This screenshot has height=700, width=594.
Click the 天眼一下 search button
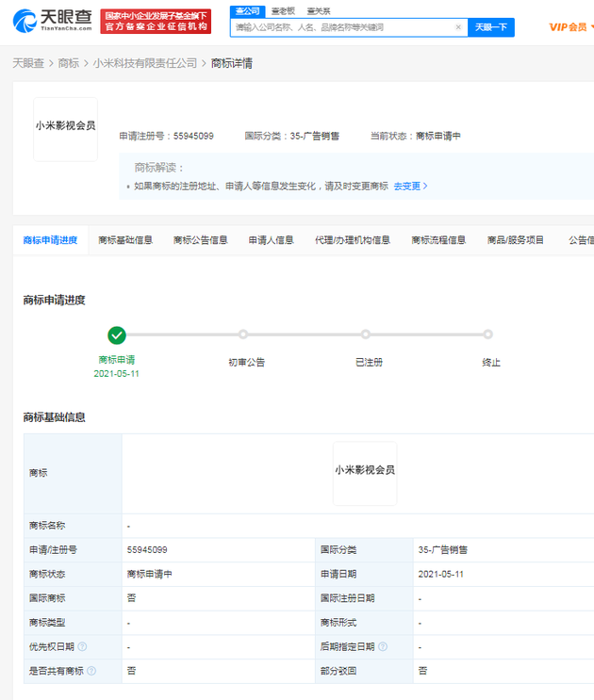[491, 27]
